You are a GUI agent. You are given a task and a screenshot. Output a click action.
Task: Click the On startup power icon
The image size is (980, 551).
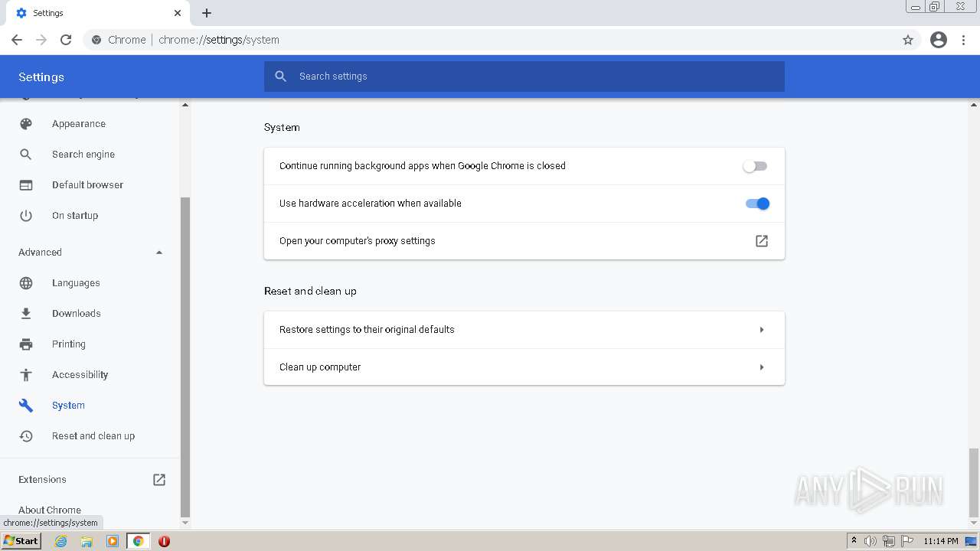[26, 216]
